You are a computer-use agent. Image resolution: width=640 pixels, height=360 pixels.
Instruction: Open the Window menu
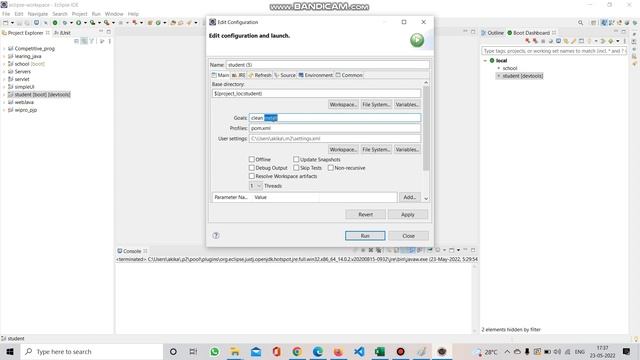(x=114, y=14)
